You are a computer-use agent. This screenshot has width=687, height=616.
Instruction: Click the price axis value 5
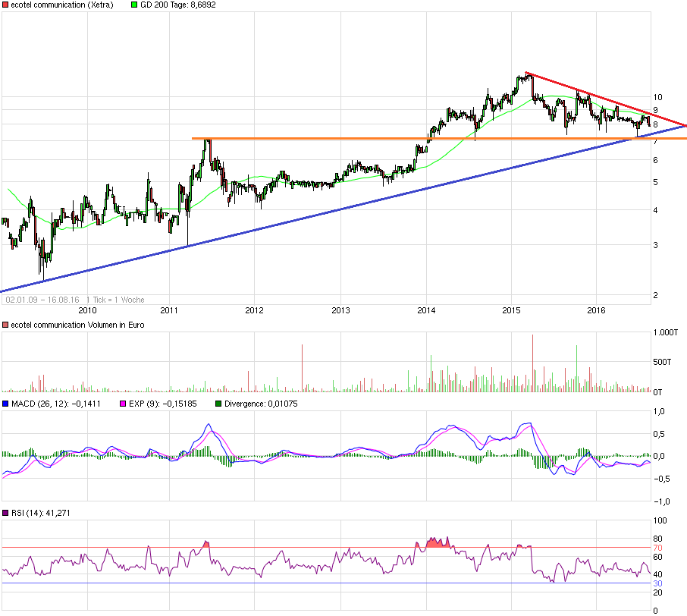click(x=655, y=182)
